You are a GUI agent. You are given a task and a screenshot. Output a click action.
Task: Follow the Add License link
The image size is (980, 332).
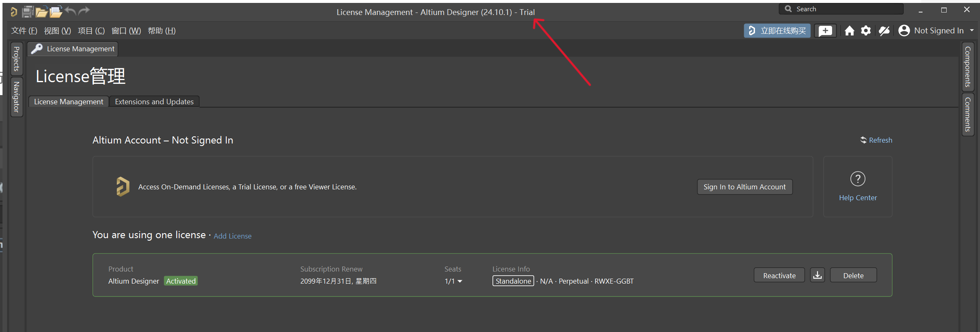coord(232,236)
